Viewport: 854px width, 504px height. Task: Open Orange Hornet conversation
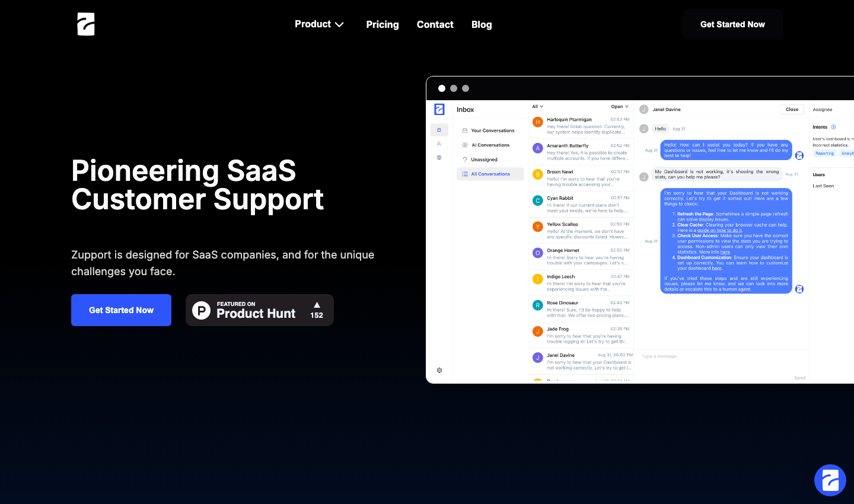581,256
